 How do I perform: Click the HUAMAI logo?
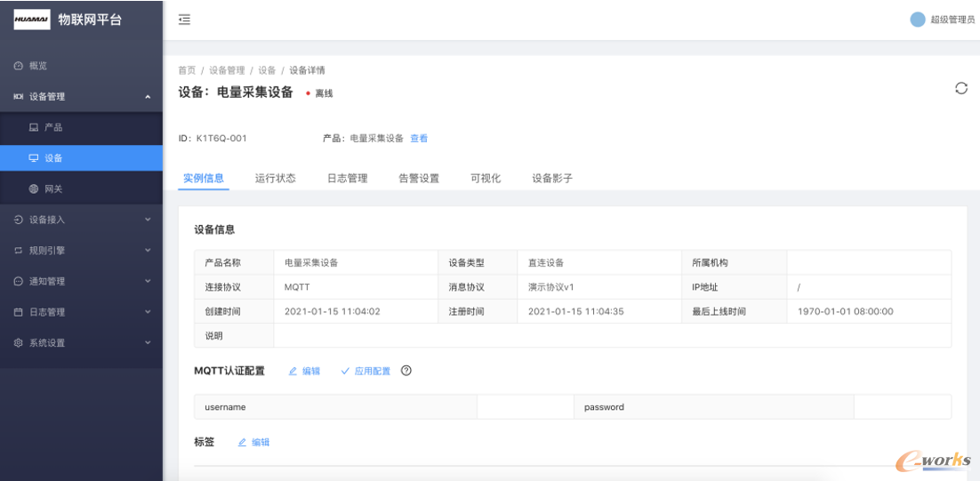(32, 20)
